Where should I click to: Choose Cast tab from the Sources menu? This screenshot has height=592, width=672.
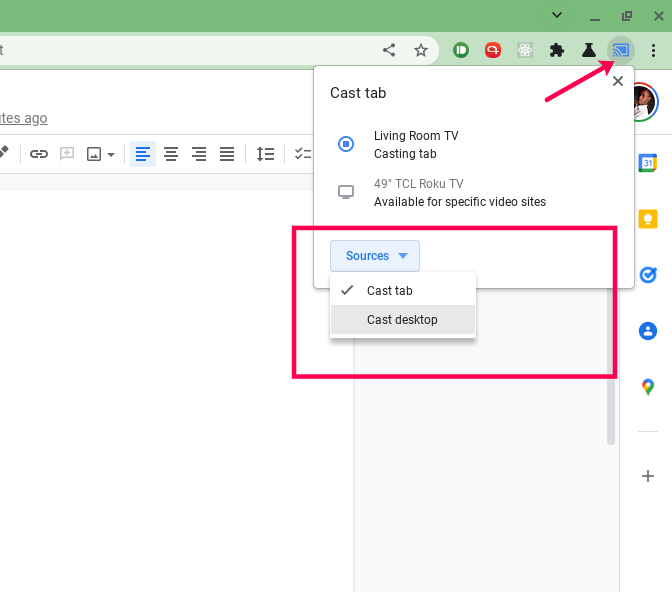click(403, 291)
